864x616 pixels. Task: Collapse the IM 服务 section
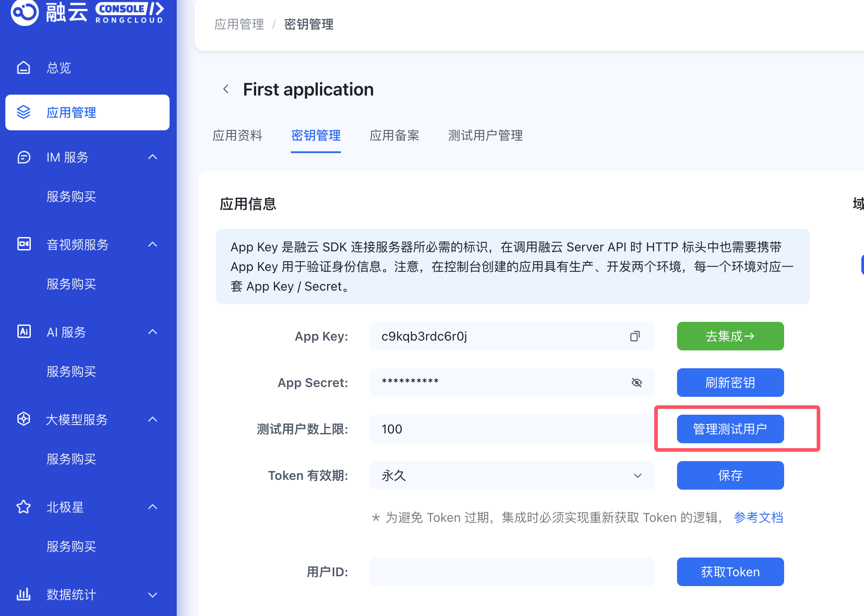click(153, 157)
